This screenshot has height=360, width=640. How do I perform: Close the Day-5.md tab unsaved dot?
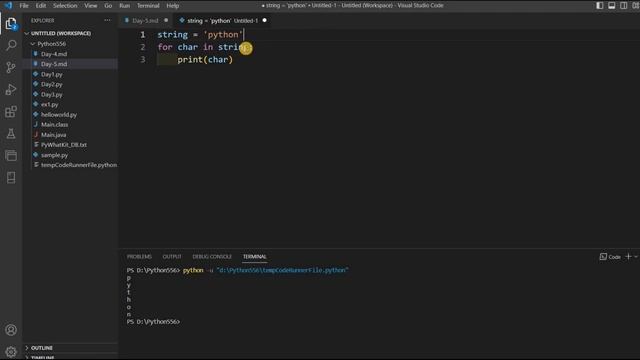pos(166,20)
